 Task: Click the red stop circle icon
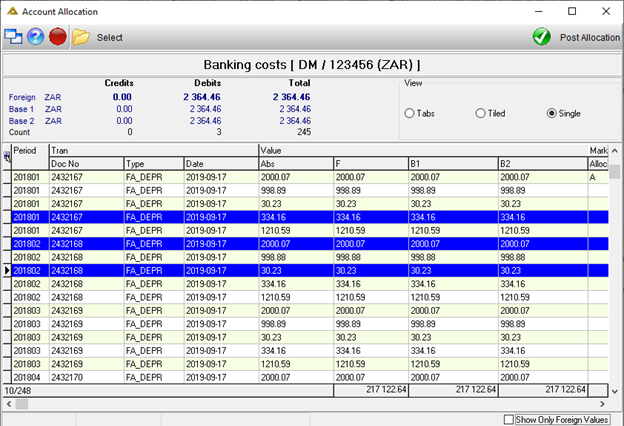tap(58, 37)
